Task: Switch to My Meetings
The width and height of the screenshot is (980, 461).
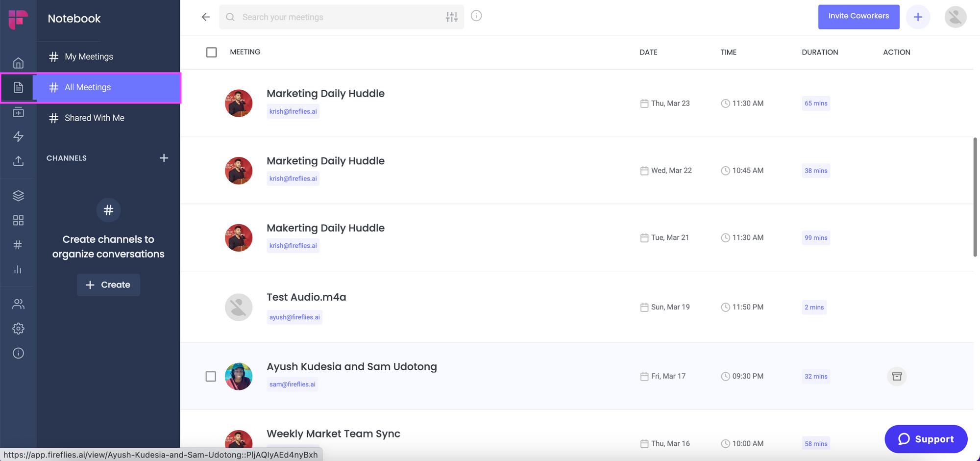Action: tap(89, 56)
